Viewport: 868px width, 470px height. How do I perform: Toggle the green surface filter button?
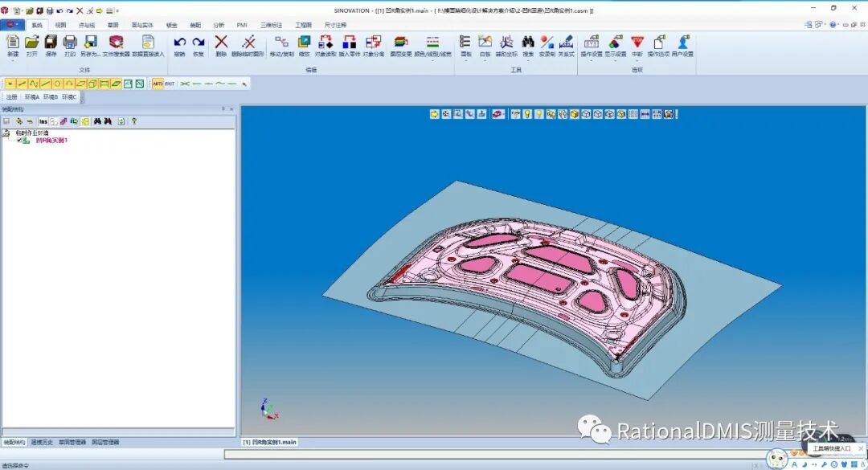click(x=117, y=84)
